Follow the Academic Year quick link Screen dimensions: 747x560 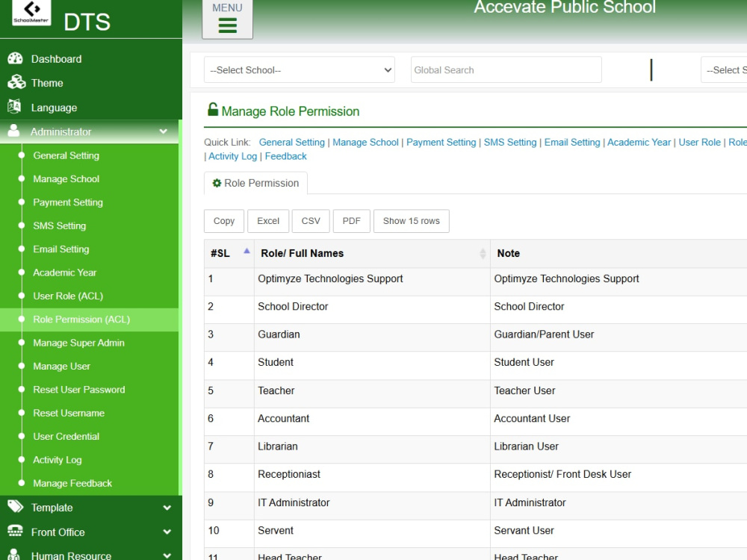click(639, 143)
